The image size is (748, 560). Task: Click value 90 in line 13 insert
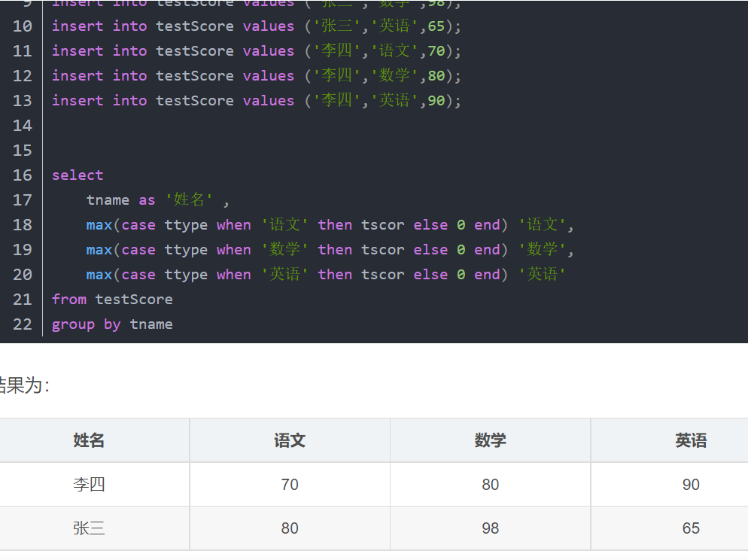point(436,100)
